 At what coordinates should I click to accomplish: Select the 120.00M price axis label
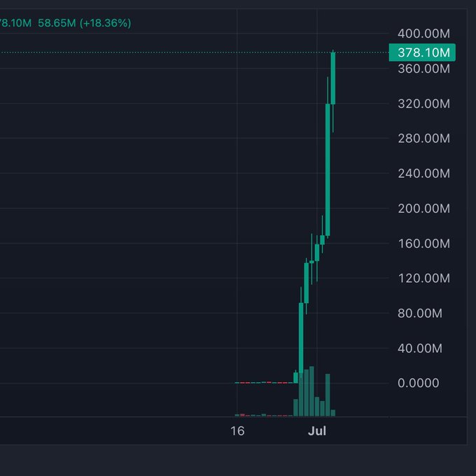click(x=423, y=279)
